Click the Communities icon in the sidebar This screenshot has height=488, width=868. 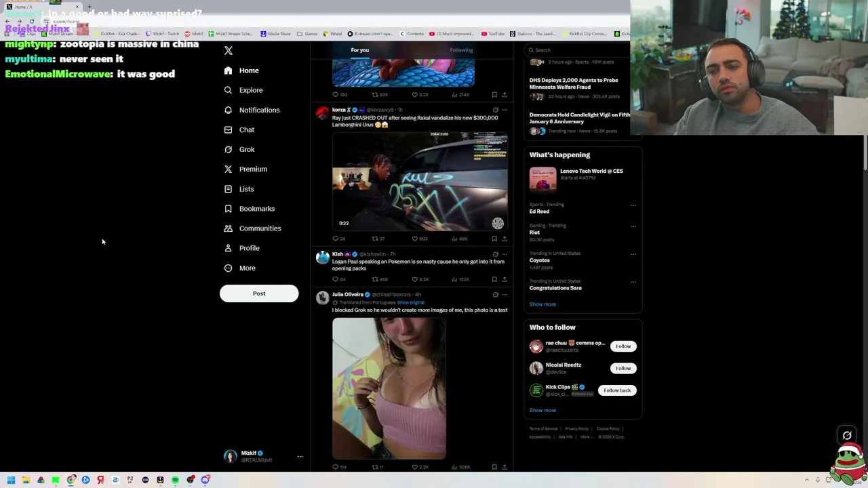click(x=228, y=228)
